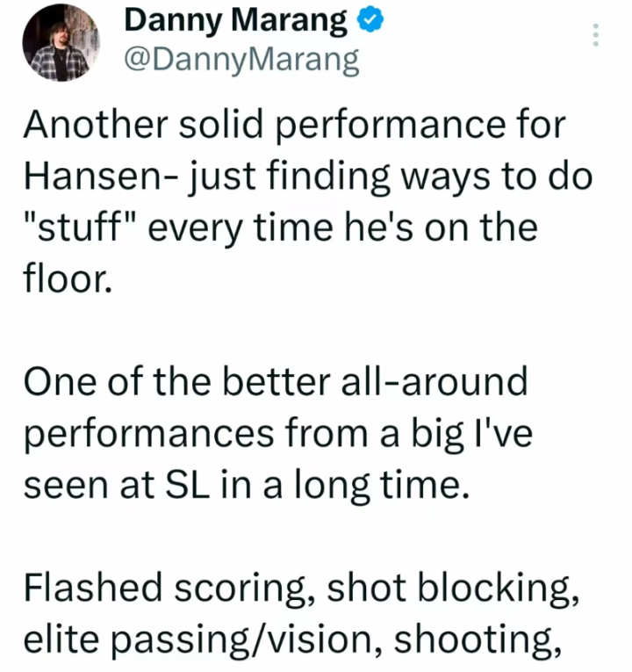The width and height of the screenshot is (632, 672).
Task: Open Danny Marang's profile picture
Action: pyautogui.click(x=61, y=43)
